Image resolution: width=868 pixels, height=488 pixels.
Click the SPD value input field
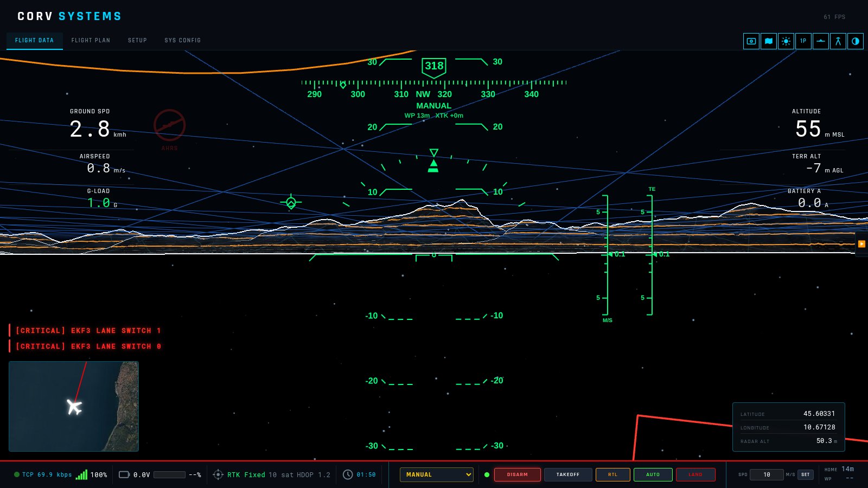tap(767, 474)
